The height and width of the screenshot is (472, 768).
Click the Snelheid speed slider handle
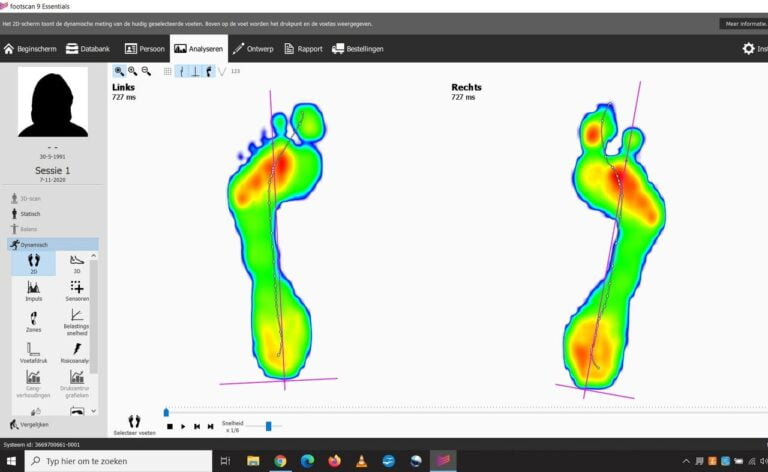(268, 426)
